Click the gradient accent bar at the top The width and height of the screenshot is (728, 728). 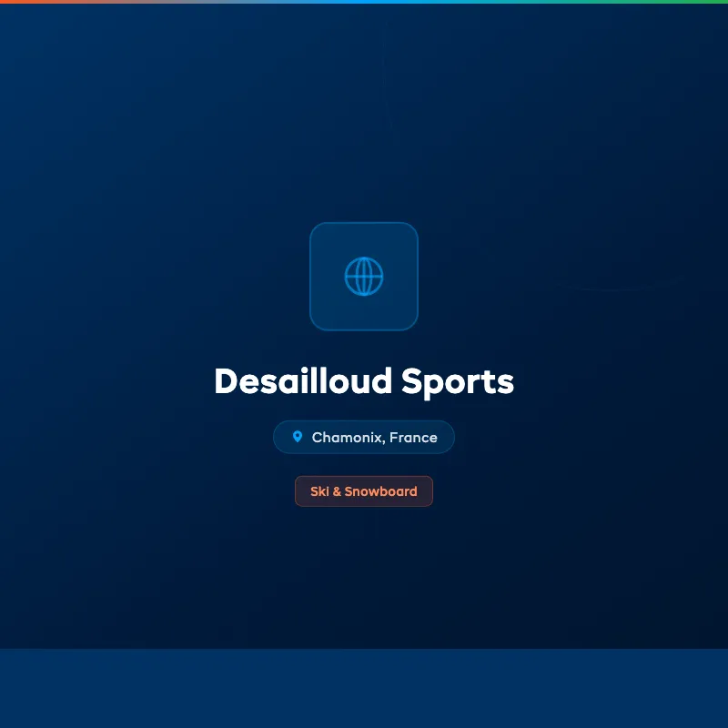[x=364, y=3]
